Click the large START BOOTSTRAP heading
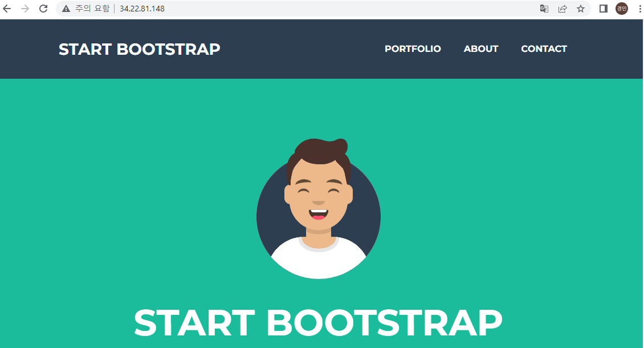Screen dimensions: 644x348 click(x=319, y=323)
